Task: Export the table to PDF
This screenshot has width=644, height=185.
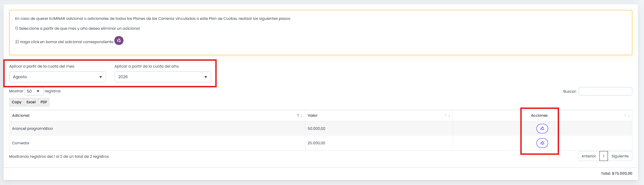Action: [44, 102]
